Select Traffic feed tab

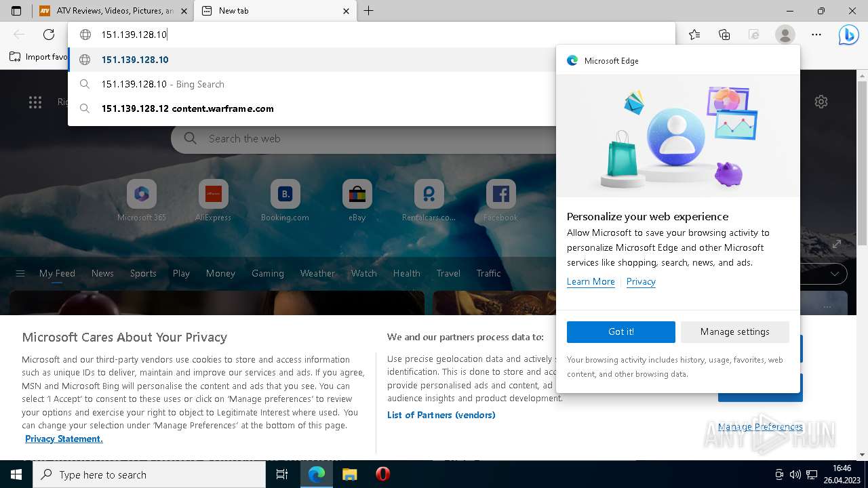pyautogui.click(x=488, y=273)
